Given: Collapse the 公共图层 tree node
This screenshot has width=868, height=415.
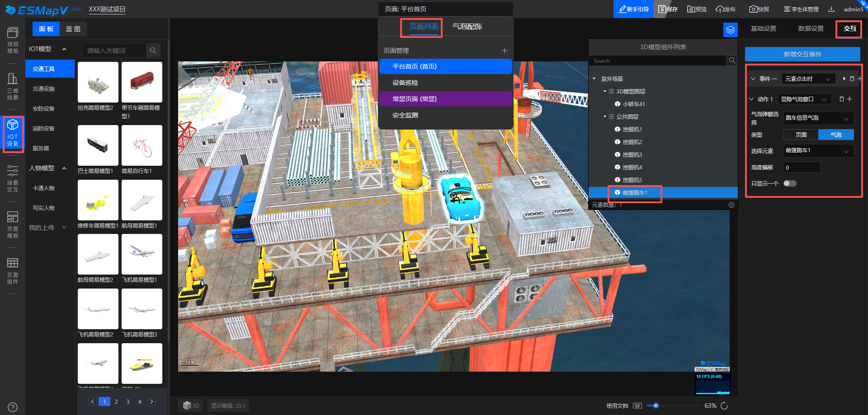Looking at the screenshot, I should coord(605,117).
